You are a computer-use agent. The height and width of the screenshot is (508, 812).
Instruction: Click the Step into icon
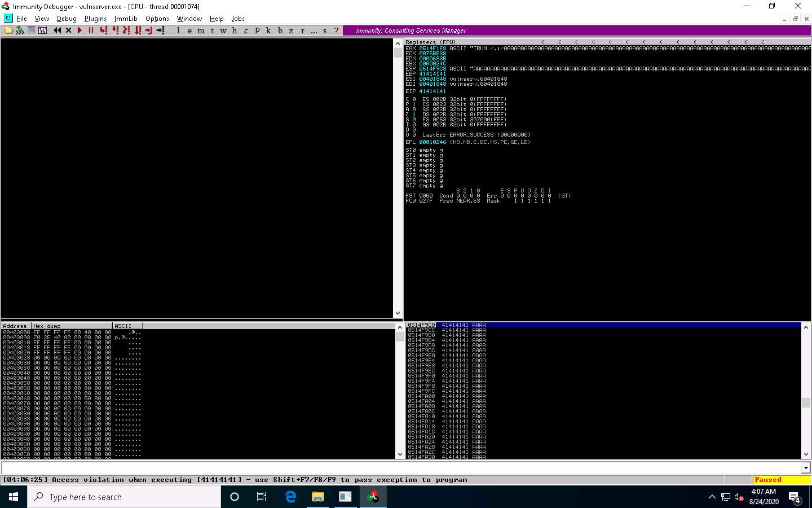pyautogui.click(x=104, y=30)
